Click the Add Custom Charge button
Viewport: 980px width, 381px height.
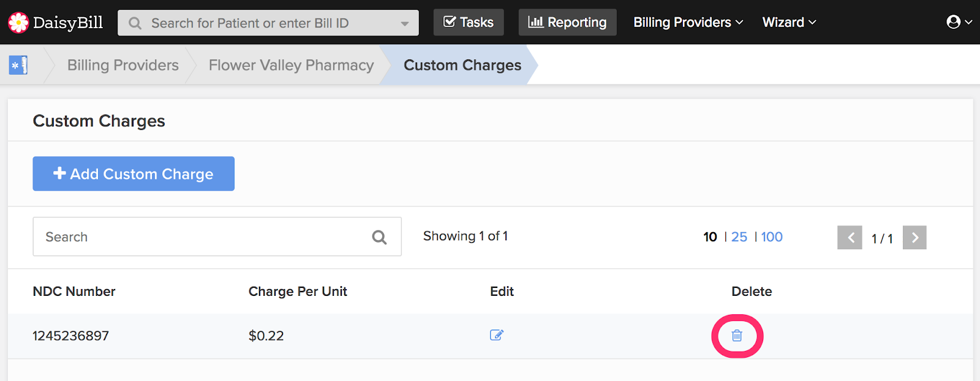pyautogui.click(x=134, y=174)
